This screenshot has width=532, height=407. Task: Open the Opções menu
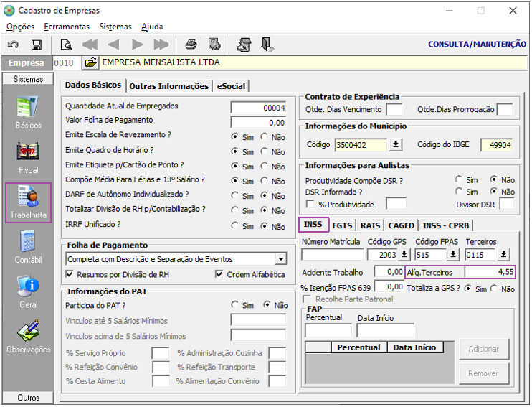click(x=20, y=27)
